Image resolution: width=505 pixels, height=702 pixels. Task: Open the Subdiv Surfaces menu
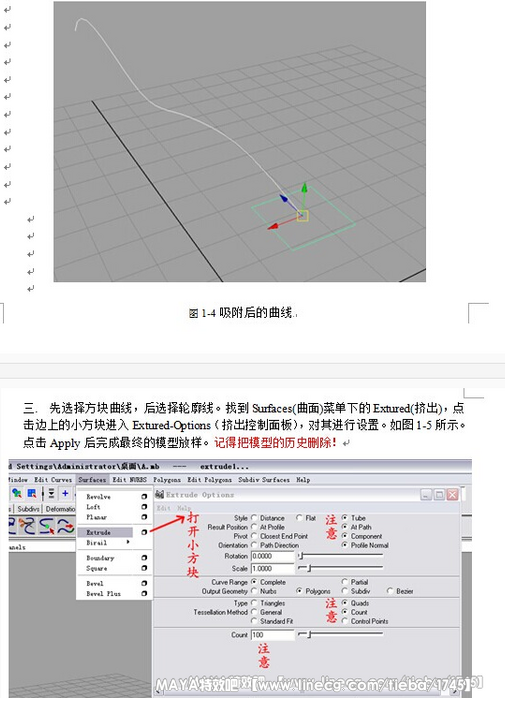pyautogui.click(x=264, y=479)
